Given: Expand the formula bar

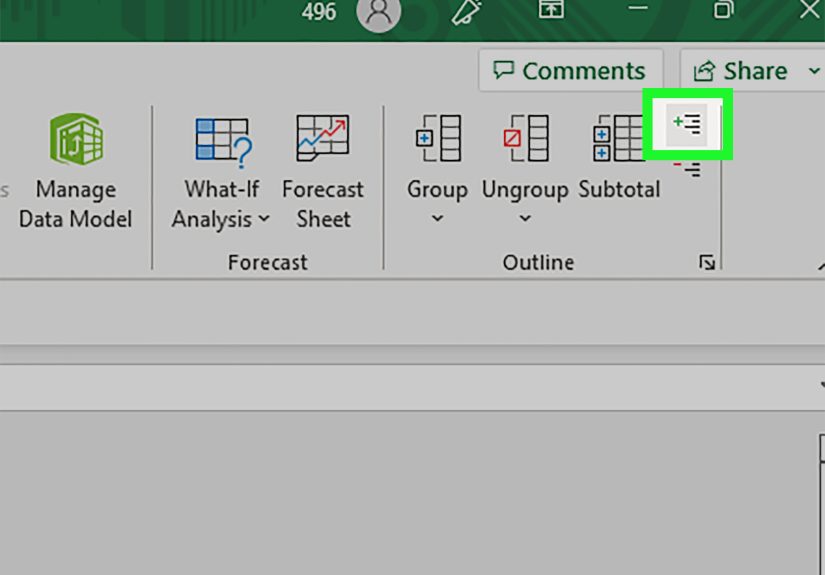Looking at the screenshot, I should coord(822,385).
